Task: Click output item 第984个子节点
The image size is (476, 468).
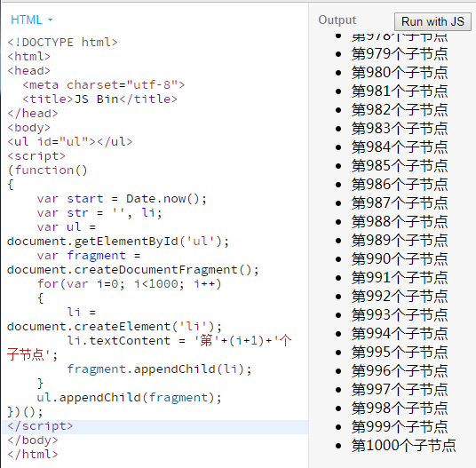Action: click(x=400, y=147)
